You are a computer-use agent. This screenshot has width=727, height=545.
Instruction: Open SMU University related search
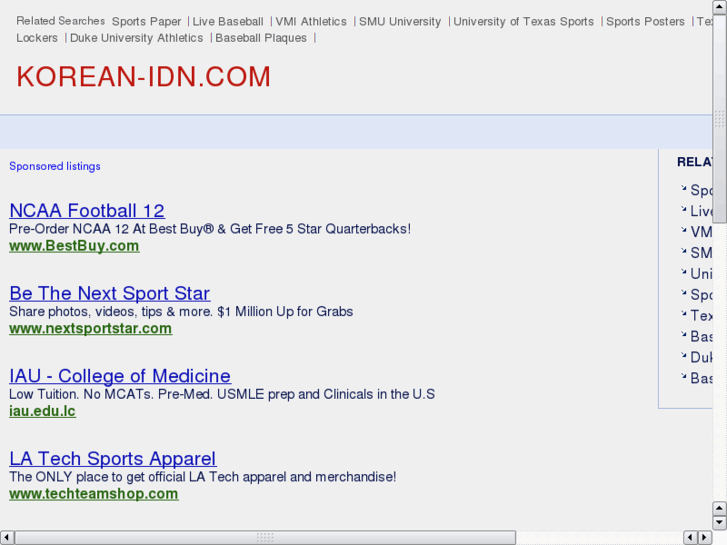[400, 22]
